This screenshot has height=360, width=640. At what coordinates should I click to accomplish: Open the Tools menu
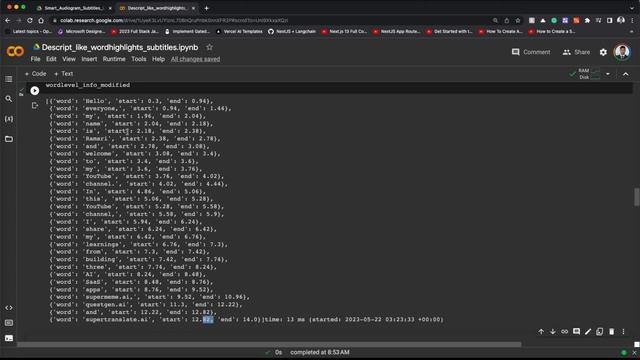(x=138, y=59)
